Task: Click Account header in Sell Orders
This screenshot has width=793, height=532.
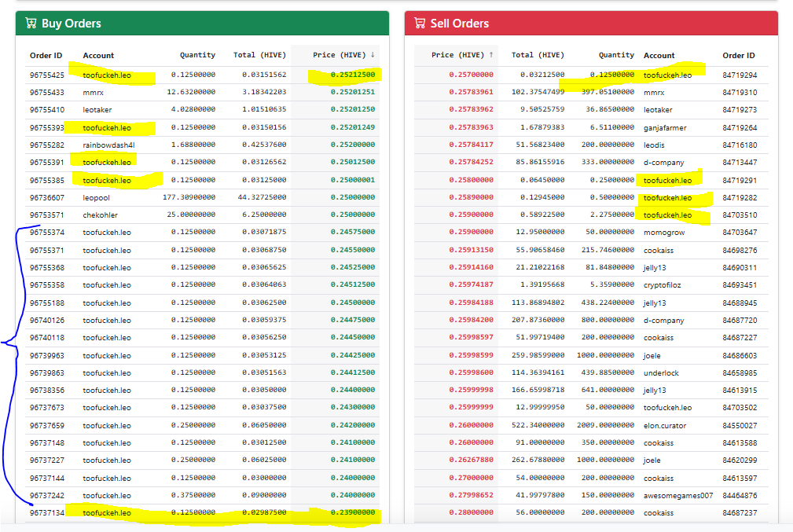Action: 659,56
